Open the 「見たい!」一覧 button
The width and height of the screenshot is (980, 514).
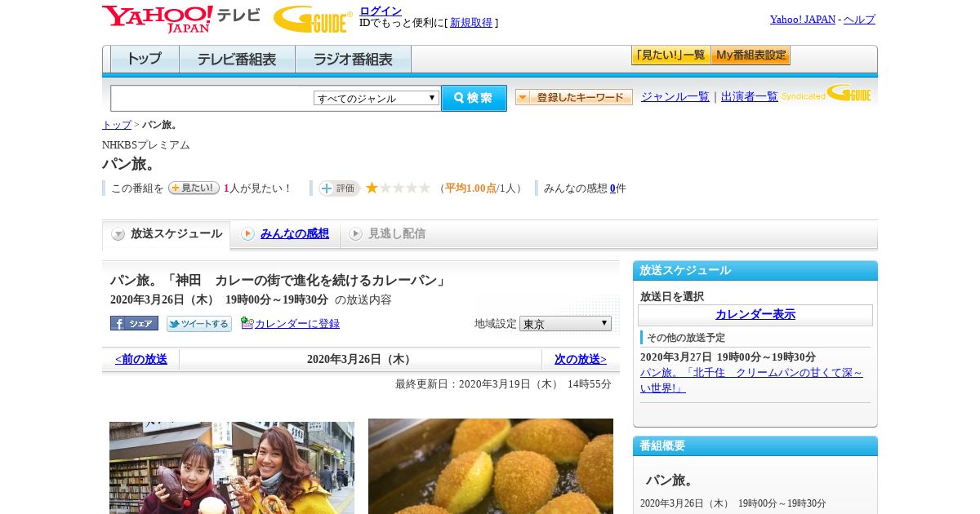click(x=670, y=55)
